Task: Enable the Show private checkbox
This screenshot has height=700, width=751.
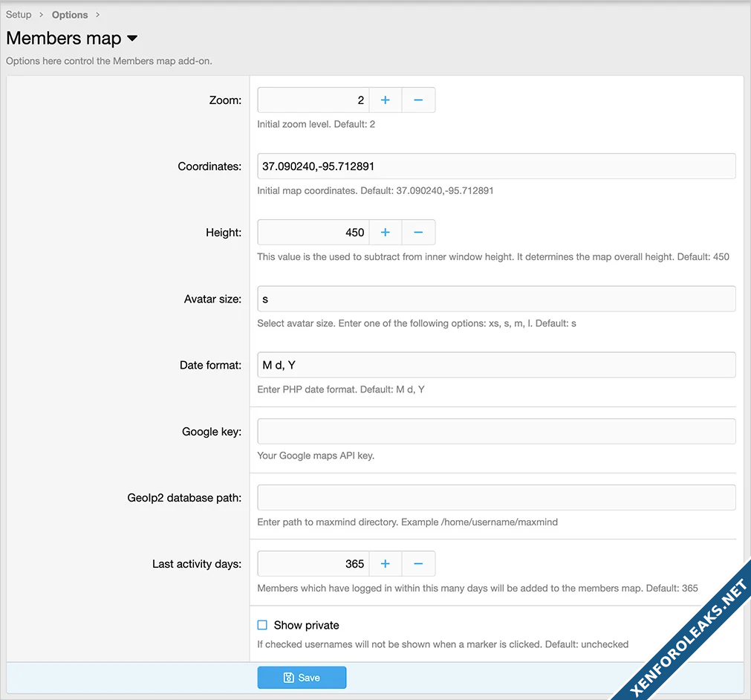Action: [262, 625]
